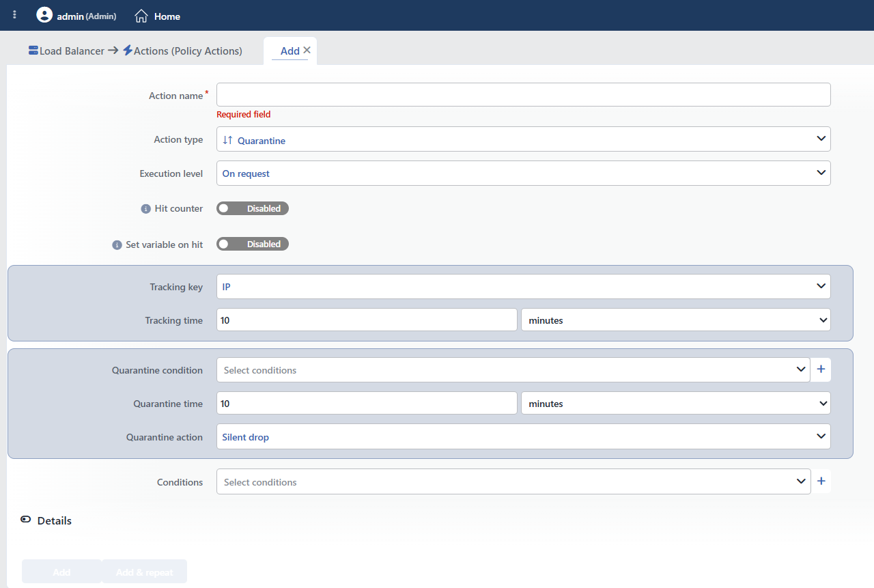
Task: Open Load Balancer Actions (Policy Actions) tab
Action: pos(135,51)
